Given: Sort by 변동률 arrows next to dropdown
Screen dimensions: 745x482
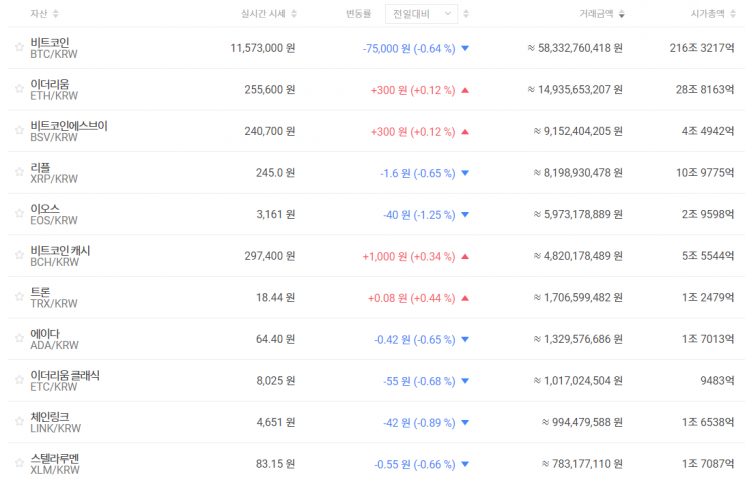Looking at the screenshot, I should pyautogui.click(x=466, y=14).
